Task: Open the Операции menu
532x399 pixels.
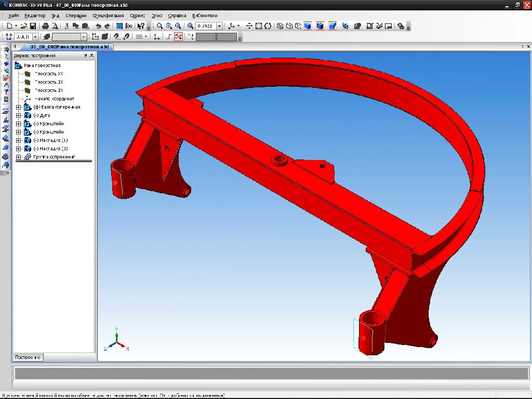Action: point(76,16)
